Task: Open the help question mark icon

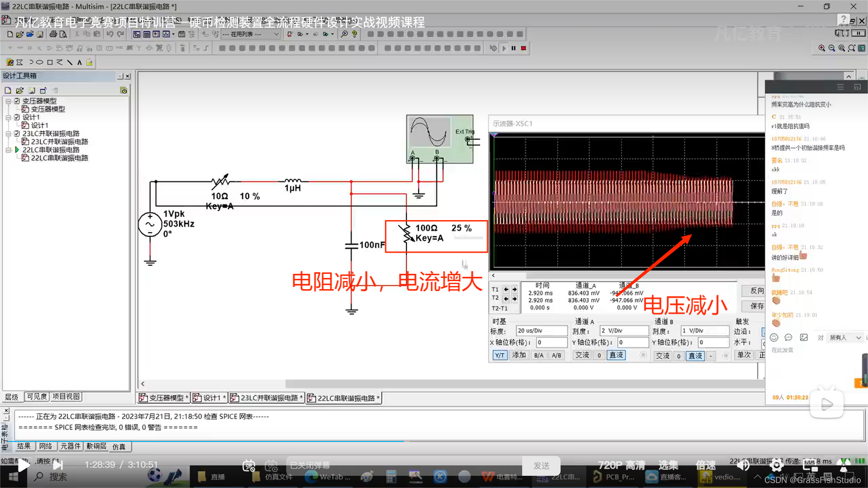Action: click(x=354, y=34)
